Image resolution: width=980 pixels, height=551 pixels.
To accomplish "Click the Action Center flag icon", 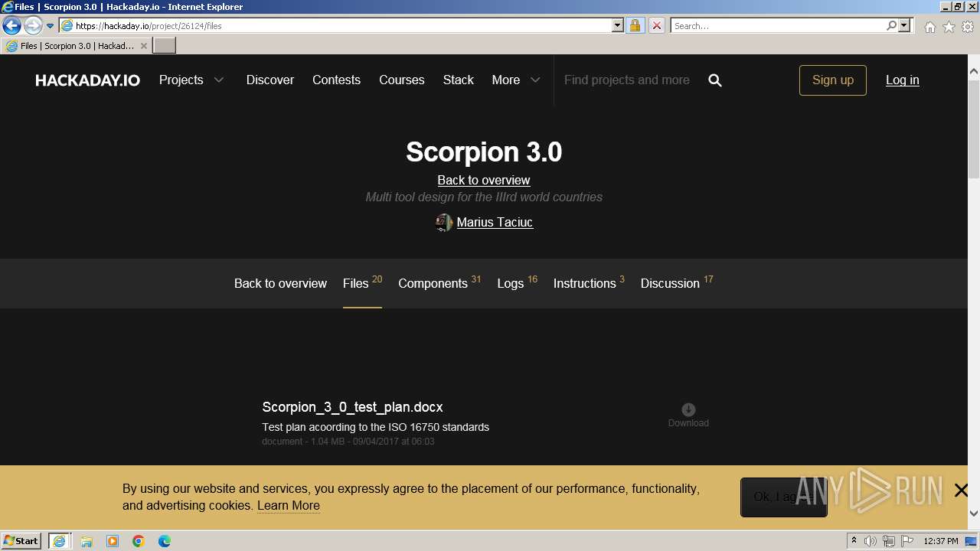I will (907, 541).
